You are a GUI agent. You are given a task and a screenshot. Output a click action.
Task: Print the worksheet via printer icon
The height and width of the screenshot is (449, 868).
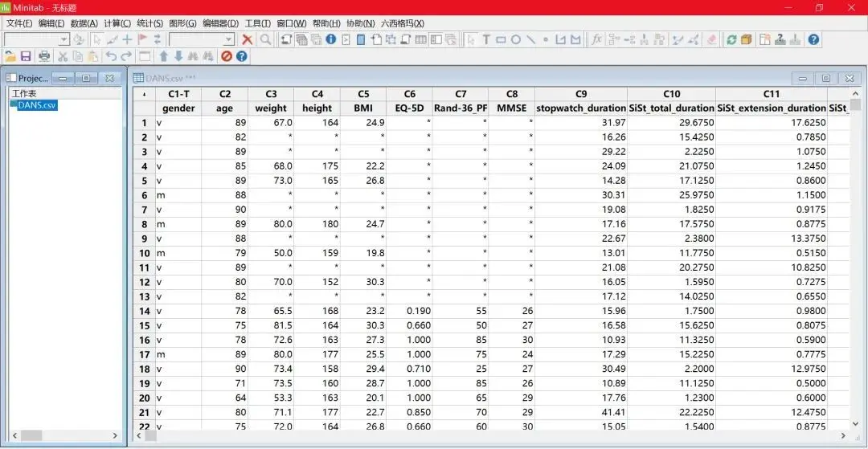(x=45, y=56)
